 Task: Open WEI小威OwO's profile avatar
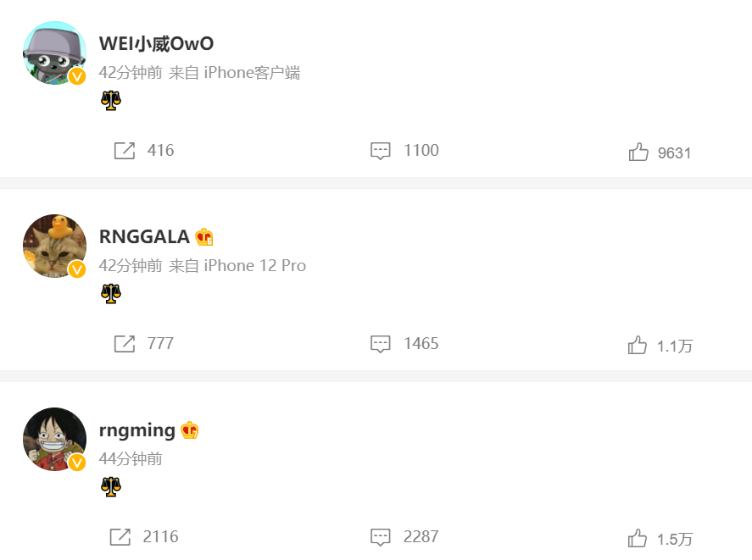(54, 53)
